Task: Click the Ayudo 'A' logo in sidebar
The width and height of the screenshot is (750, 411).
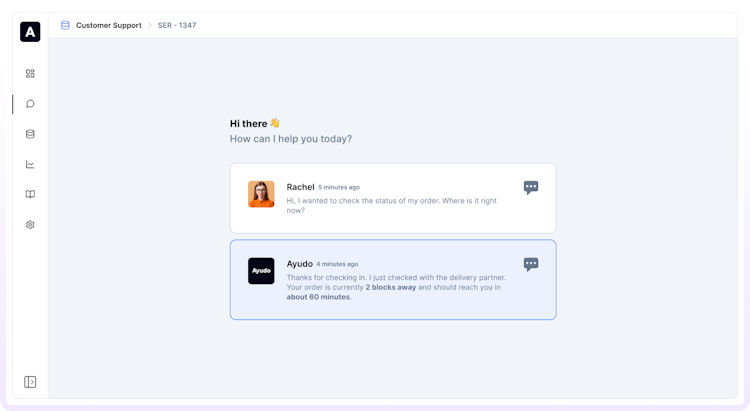Action: pos(30,32)
